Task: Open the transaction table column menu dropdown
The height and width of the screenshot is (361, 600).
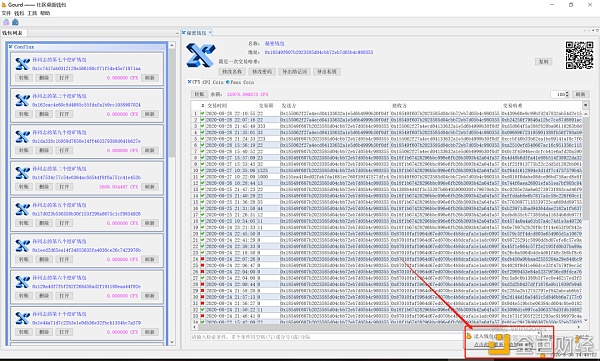Action: pyautogui.click(x=585, y=105)
